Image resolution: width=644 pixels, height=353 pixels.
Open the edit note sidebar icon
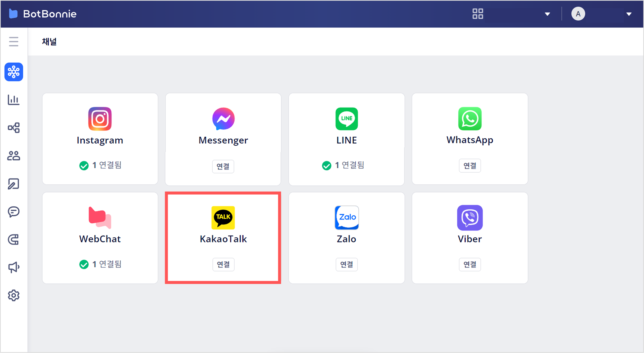pyautogui.click(x=13, y=184)
